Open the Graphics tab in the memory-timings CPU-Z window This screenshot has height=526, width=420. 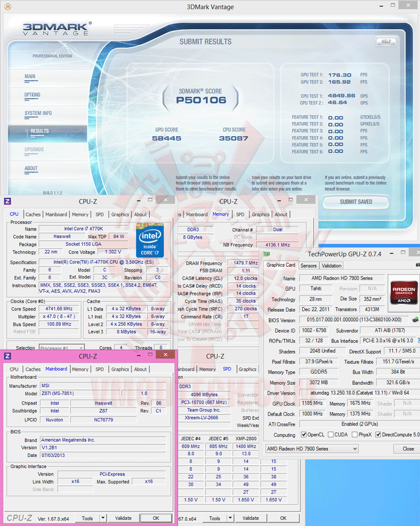tap(260, 214)
